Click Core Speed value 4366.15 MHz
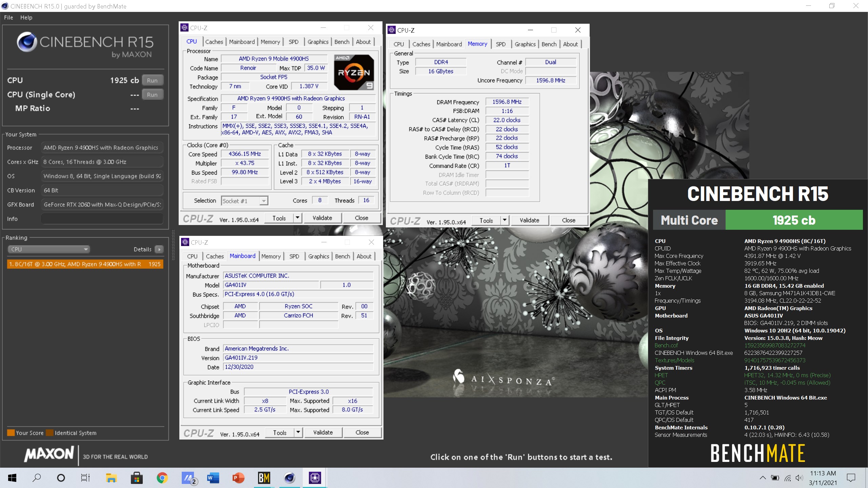 [x=244, y=154]
